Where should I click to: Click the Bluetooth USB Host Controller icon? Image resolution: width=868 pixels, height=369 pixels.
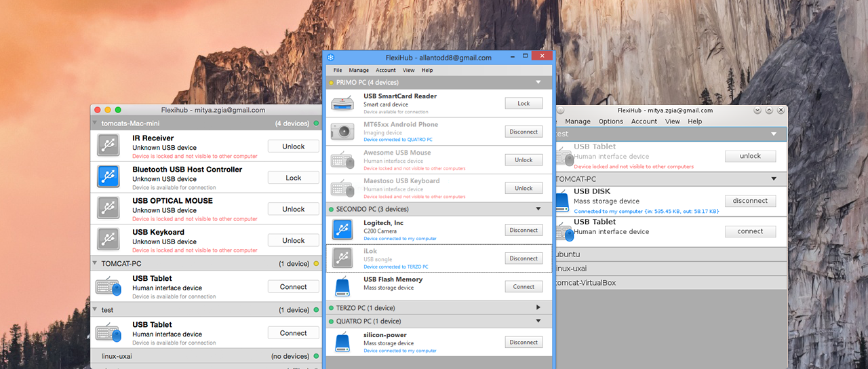point(108,177)
